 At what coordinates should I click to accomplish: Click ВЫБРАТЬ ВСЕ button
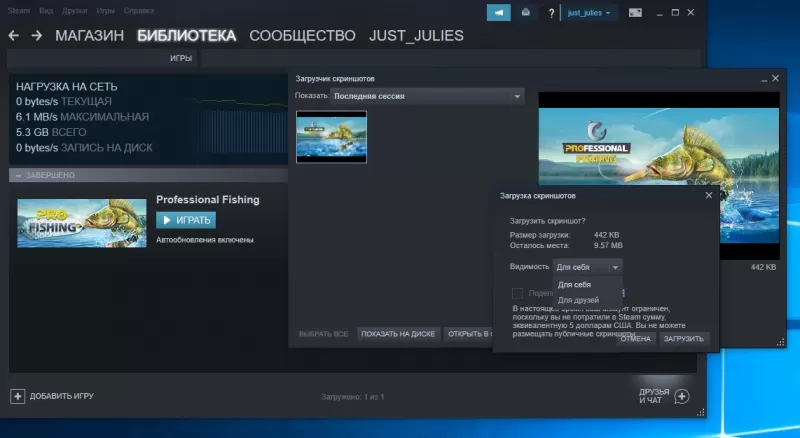point(323,334)
